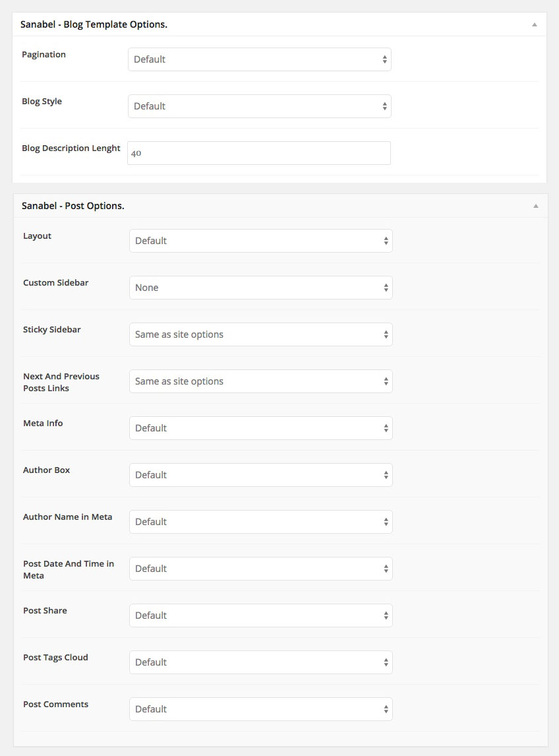Click the Blog Description Lenght input field

click(x=259, y=153)
